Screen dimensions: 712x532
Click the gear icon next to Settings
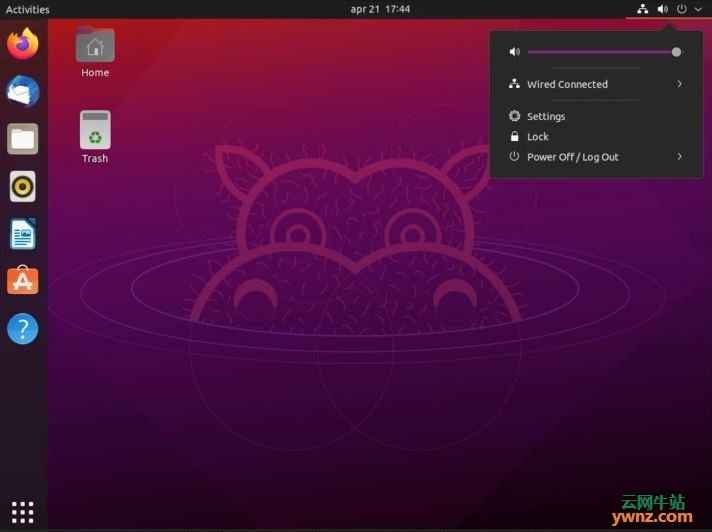click(x=514, y=116)
